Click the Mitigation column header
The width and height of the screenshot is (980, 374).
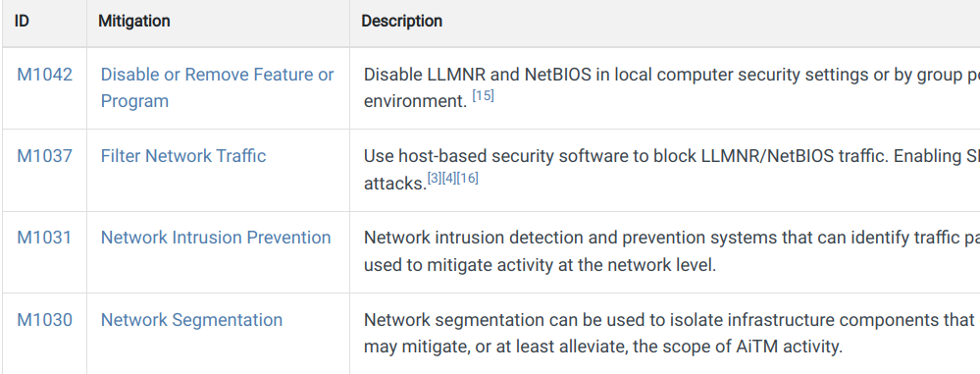(133, 22)
